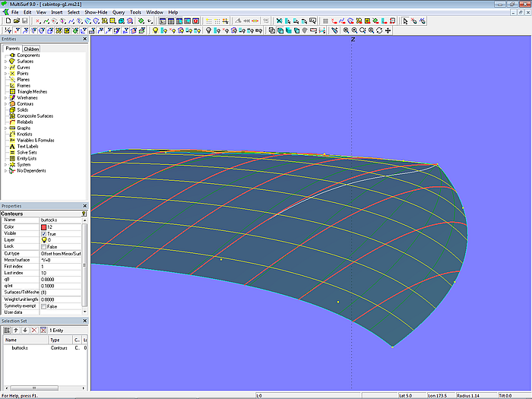This screenshot has height=399, width=532.
Task: Click the Save file toolbar icon
Action: pos(23,21)
